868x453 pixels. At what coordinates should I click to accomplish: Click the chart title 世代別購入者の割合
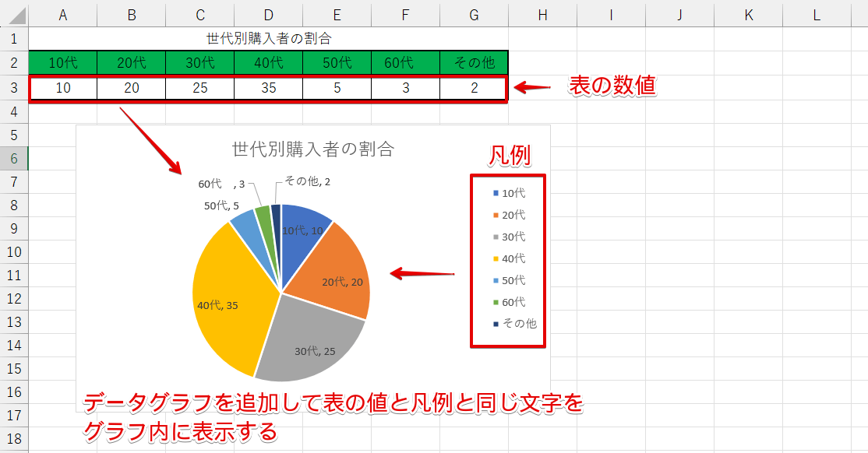[x=313, y=149]
